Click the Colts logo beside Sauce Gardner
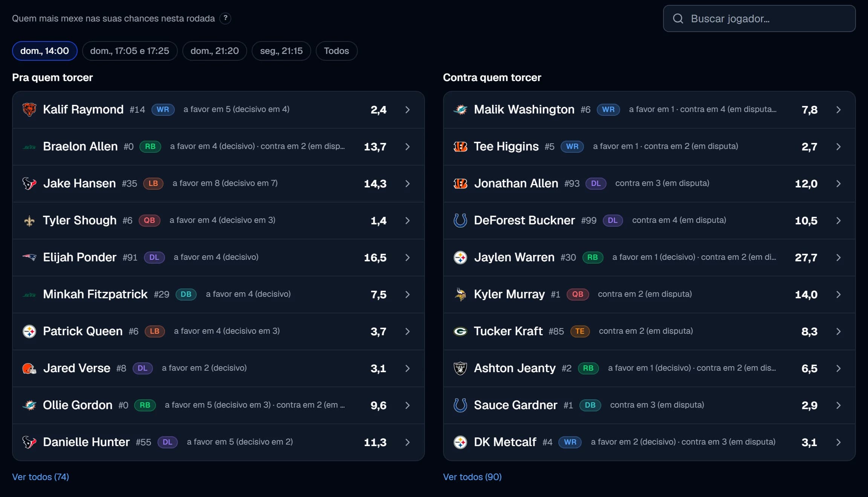868x497 pixels. (x=460, y=405)
